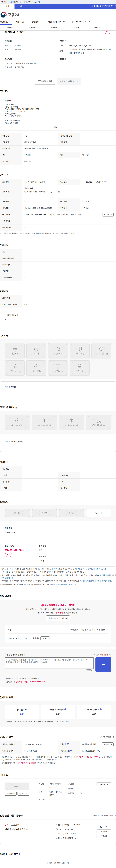Viewport: 116px width, 868px height.
Task: Click the 차량유지비 welfare icon
Action: point(58,351)
